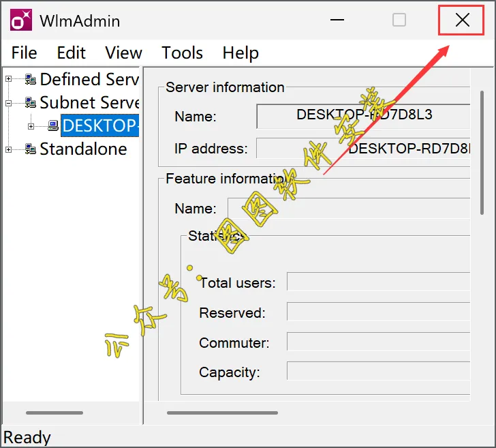Click the details panel horizontal scrollbar
This screenshot has width=496, height=448.
222,413
